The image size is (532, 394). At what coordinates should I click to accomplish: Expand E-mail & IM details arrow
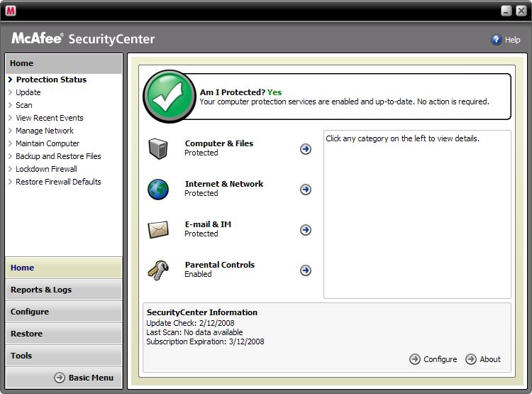point(306,230)
